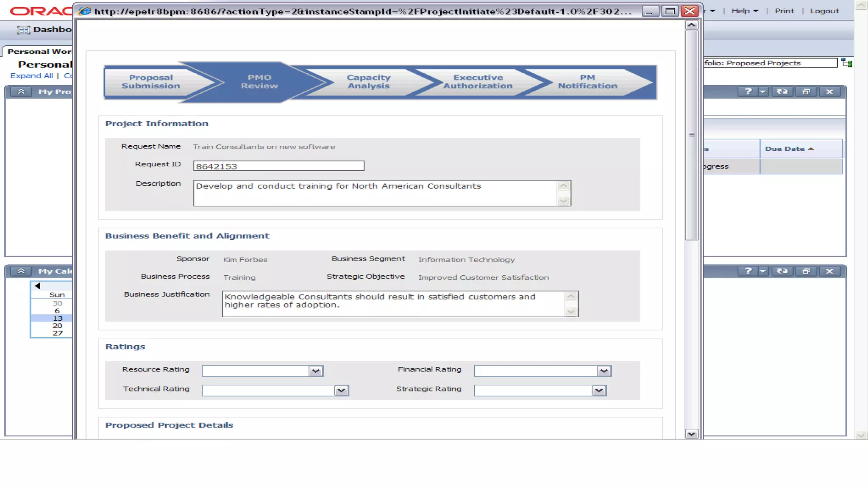Collapse the My Calendar portlet header
The height and width of the screenshot is (488, 868).
[x=21, y=271]
